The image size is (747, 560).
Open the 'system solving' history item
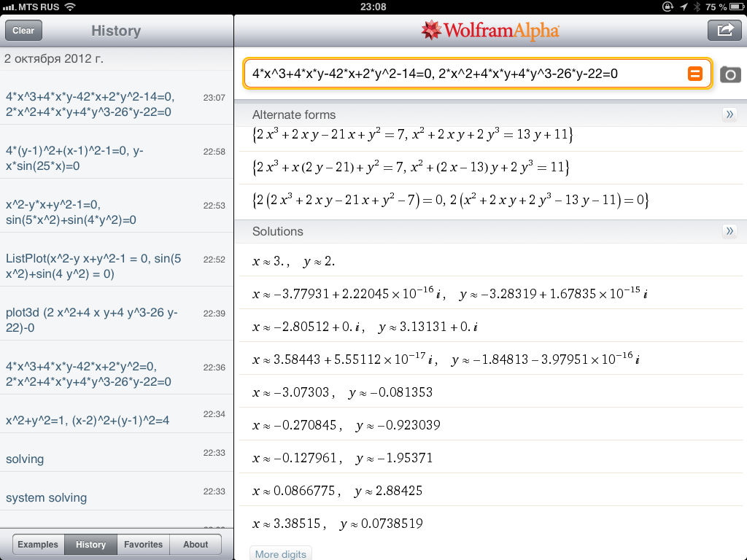pos(116,497)
